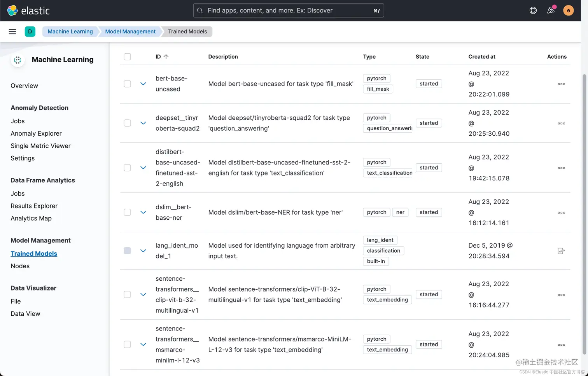Open actions menu for deepset__tinyroberta-squad2
This screenshot has height=376, width=588.
pyautogui.click(x=561, y=123)
